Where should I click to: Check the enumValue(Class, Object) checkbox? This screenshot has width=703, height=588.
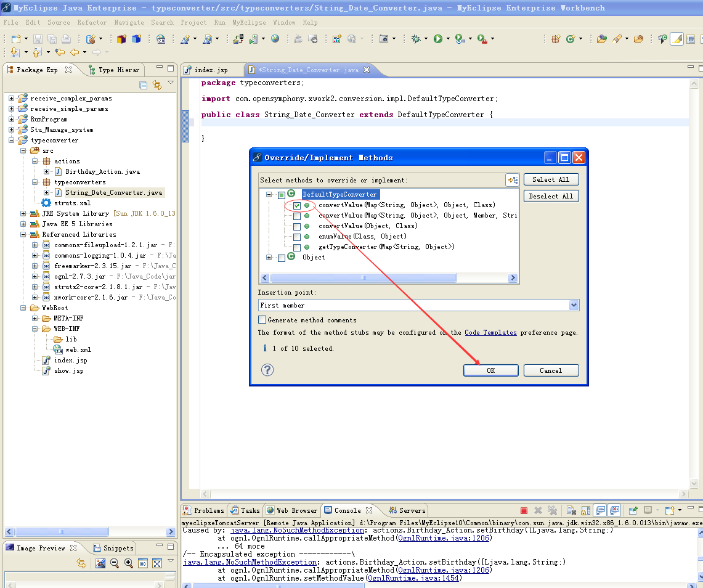[x=297, y=237]
